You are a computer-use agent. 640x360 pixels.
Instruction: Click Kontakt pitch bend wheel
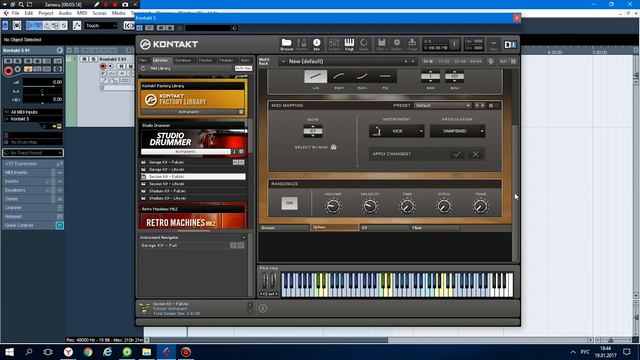[x=264, y=281]
